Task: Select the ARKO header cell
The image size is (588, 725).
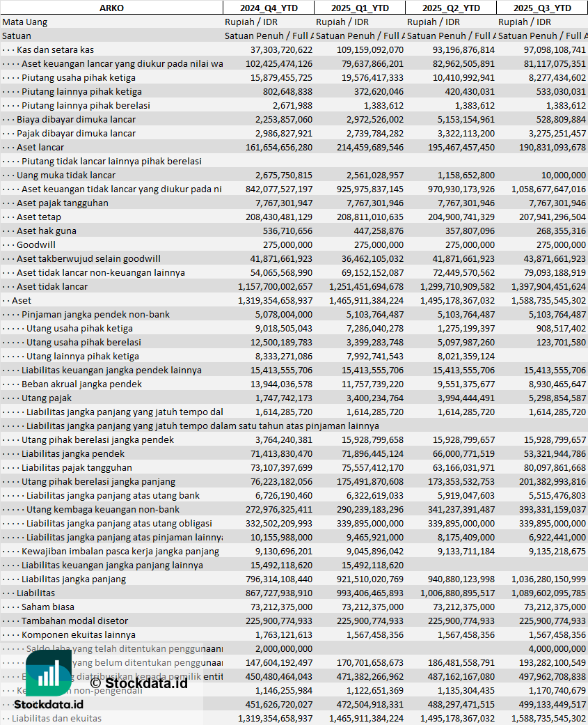Action: [111, 8]
